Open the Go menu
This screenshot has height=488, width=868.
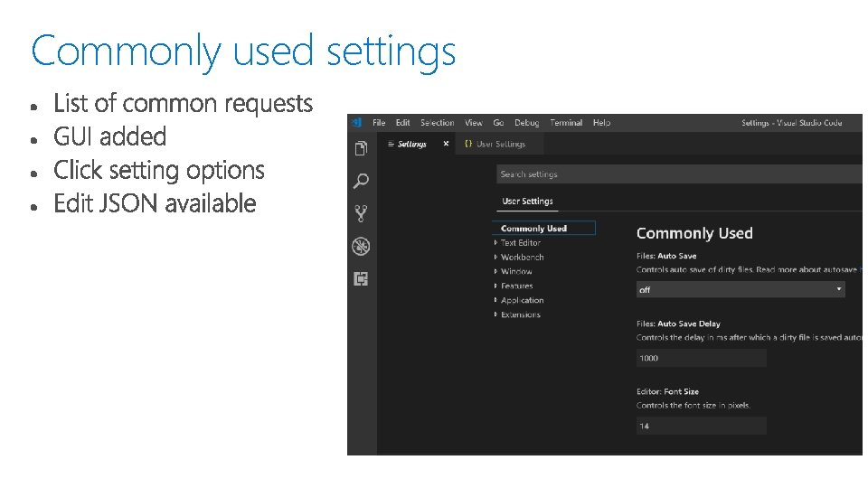pos(498,123)
